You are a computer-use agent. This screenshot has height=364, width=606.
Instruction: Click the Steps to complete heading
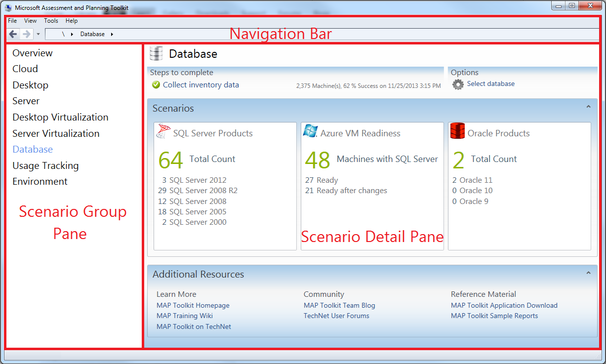point(182,73)
